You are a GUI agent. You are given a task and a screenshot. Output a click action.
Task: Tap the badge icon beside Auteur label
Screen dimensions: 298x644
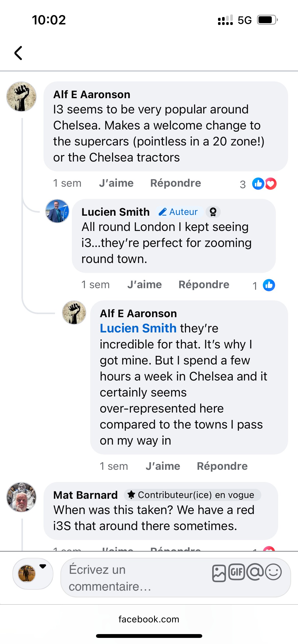coord(213,212)
